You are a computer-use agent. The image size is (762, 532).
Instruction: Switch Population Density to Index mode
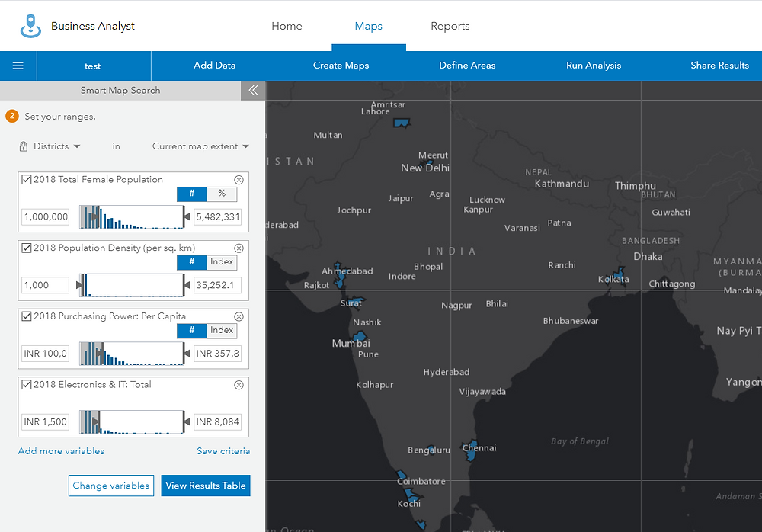pos(222,262)
